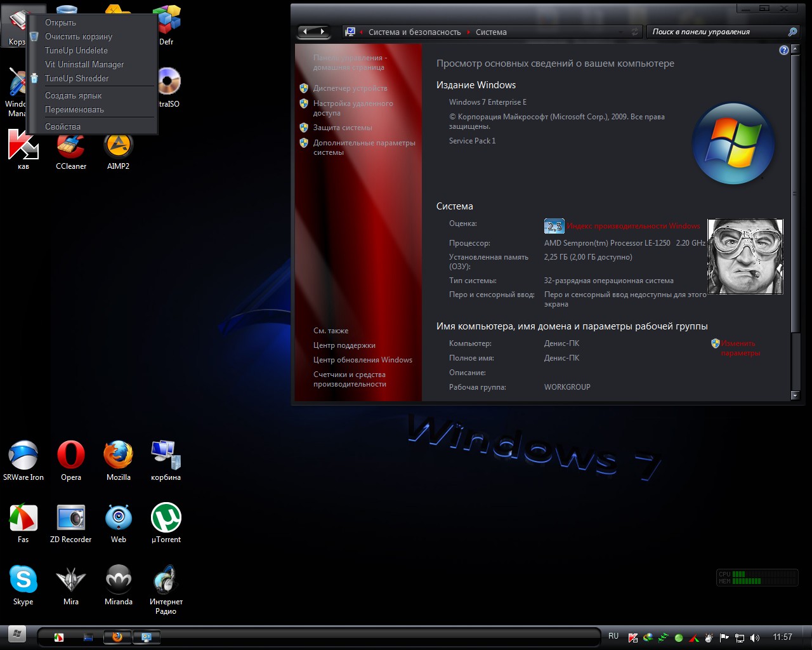The width and height of the screenshot is (812, 650).
Task: Open Центр поддержки link
Action: (x=344, y=345)
